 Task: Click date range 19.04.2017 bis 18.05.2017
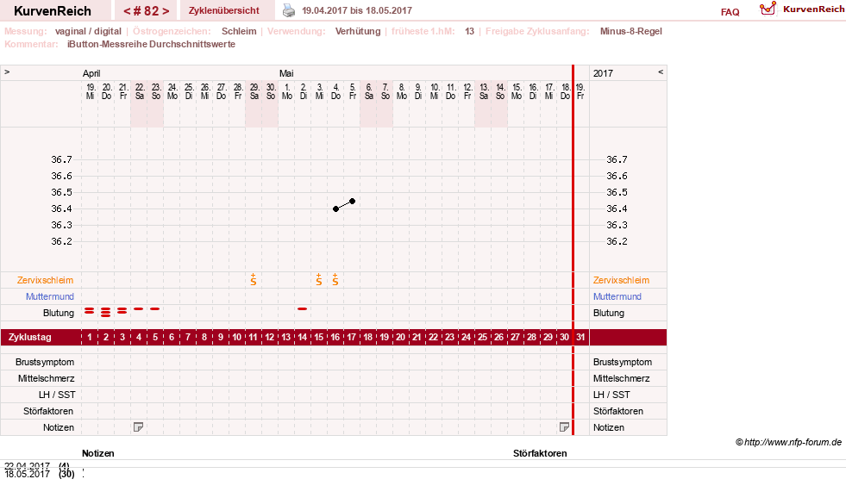pyautogui.click(x=357, y=10)
